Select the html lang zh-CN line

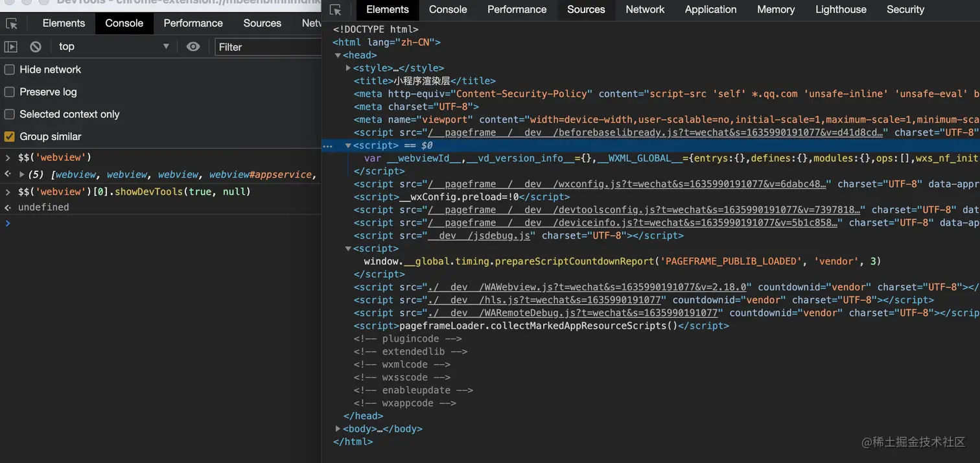386,42
